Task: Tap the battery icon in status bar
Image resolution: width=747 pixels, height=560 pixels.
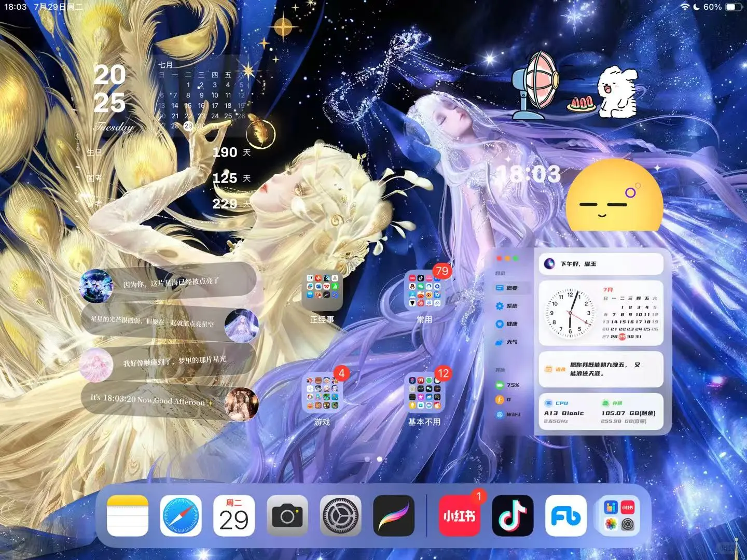Action: (x=734, y=7)
